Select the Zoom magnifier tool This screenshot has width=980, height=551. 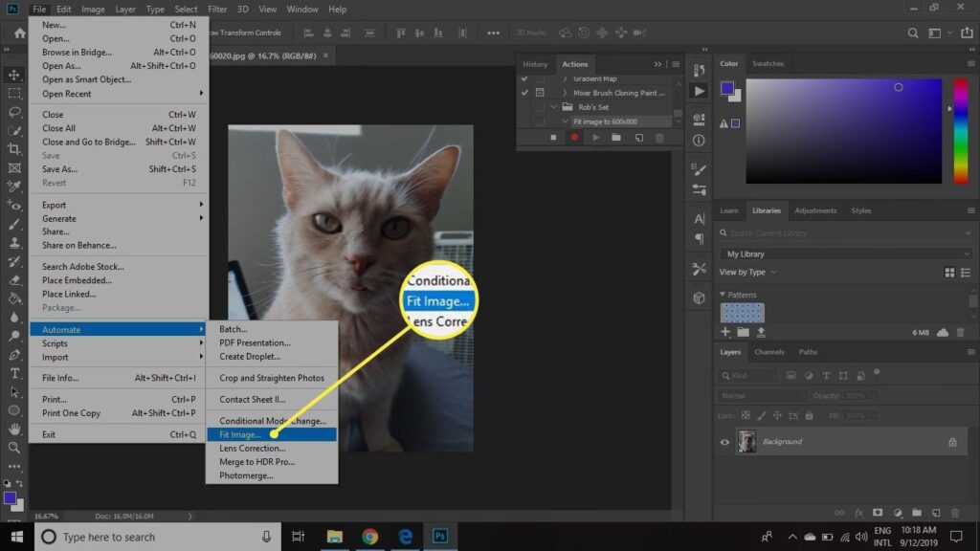[14, 448]
